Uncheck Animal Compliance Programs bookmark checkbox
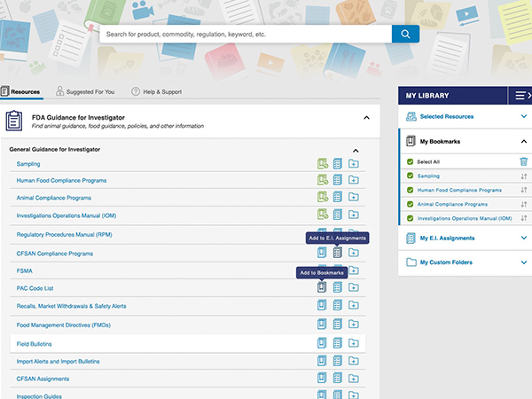The image size is (532, 399). tap(410, 204)
